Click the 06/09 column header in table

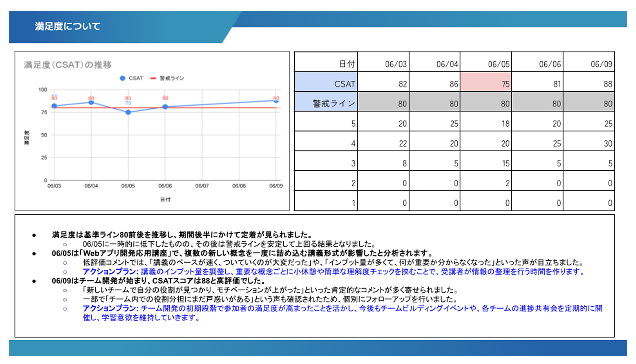pos(588,64)
